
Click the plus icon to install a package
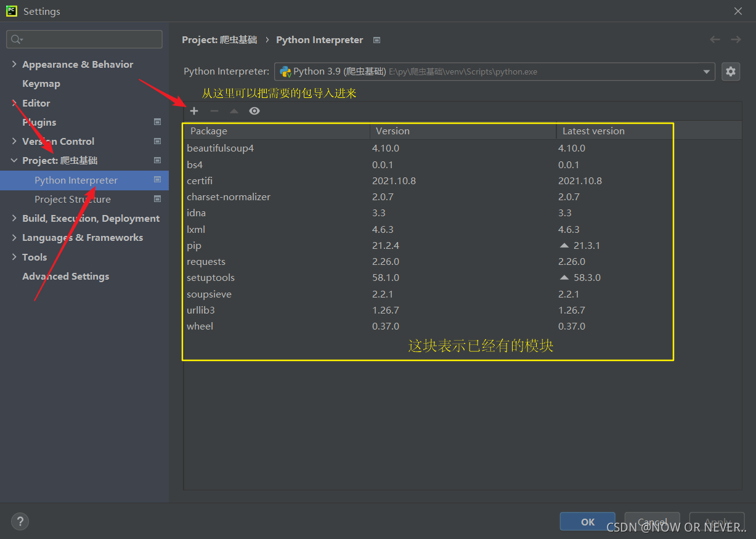(193, 111)
